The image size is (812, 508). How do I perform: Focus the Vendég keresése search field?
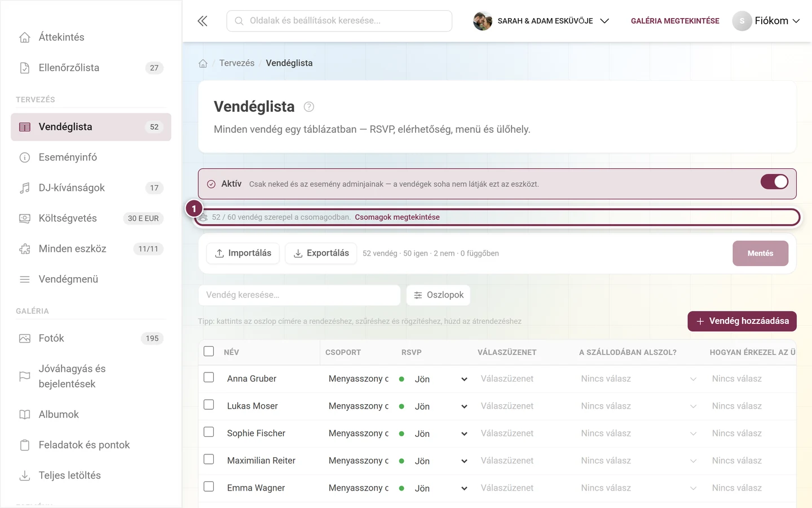(299, 295)
